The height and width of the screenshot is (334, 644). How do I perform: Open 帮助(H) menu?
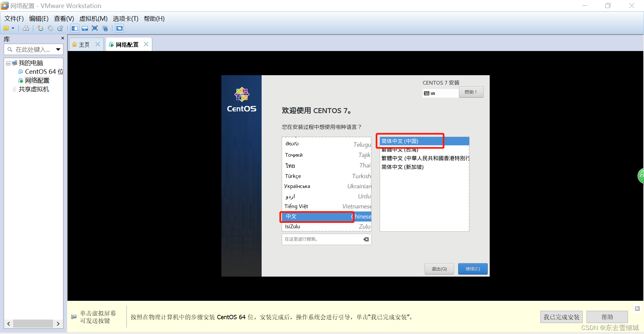154,18
